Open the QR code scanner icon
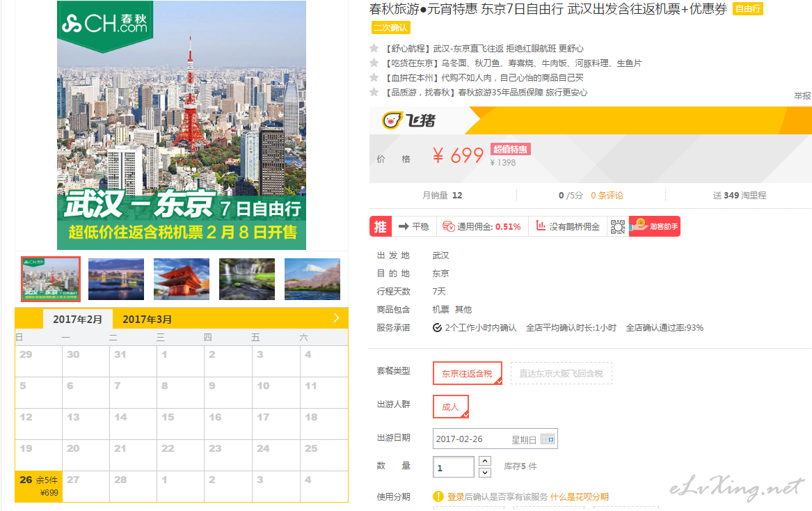 (618, 226)
